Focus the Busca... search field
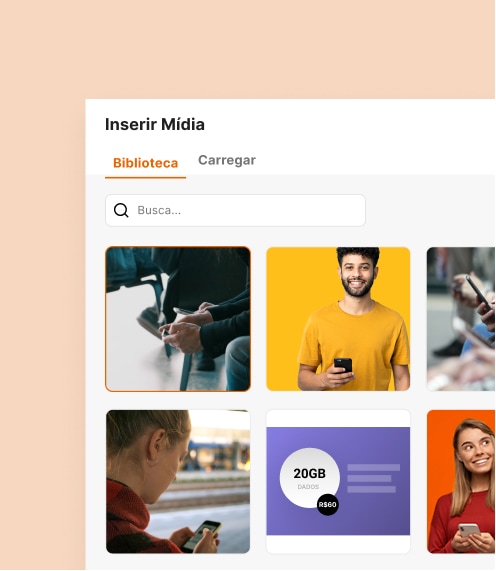The height and width of the screenshot is (571, 496). tap(235, 210)
